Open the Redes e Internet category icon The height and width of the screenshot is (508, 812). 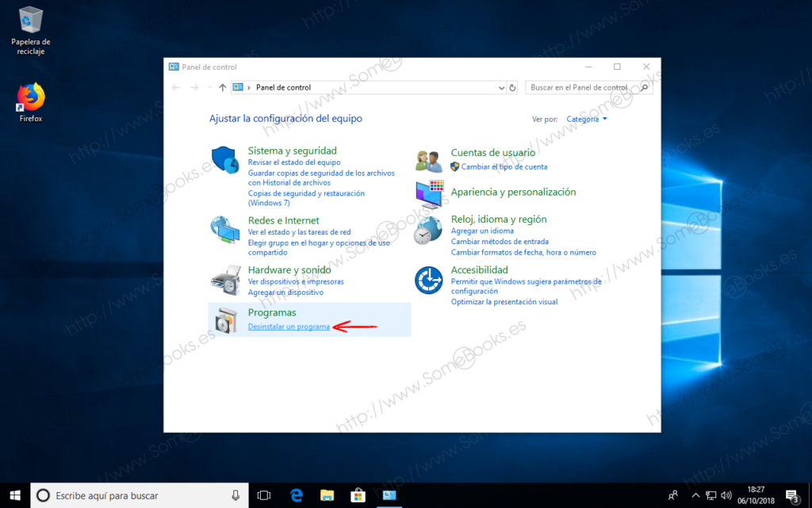click(x=224, y=230)
